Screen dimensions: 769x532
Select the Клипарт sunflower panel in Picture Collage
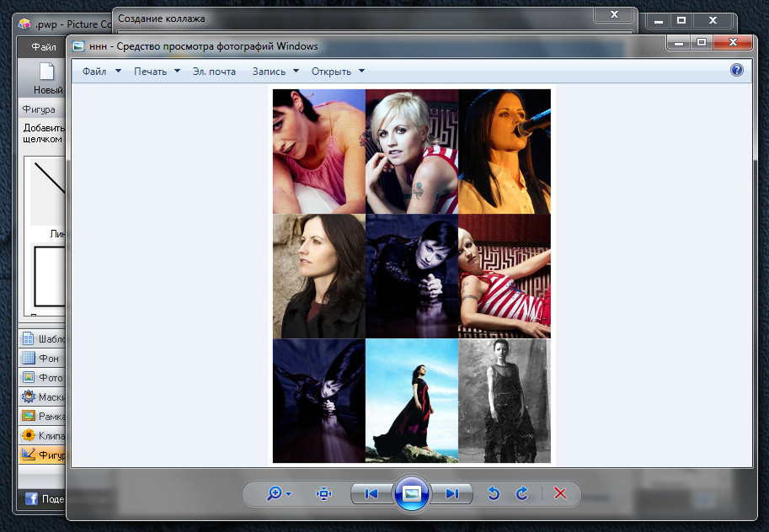pyautogui.click(x=41, y=435)
